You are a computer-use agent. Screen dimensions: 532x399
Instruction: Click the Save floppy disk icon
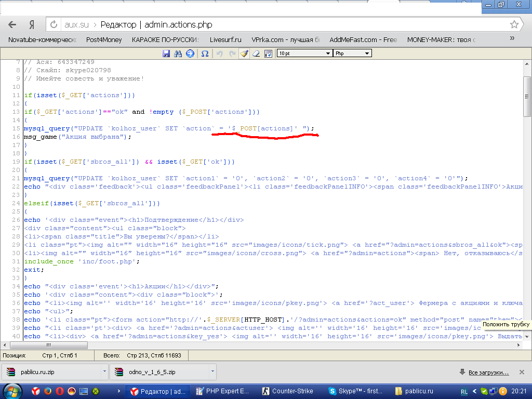tap(166, 54)
